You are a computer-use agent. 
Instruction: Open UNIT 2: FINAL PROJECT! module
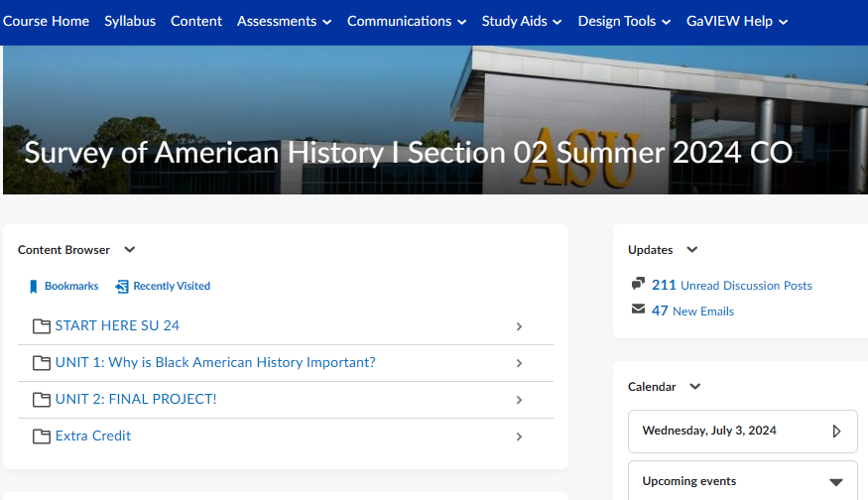136,399
